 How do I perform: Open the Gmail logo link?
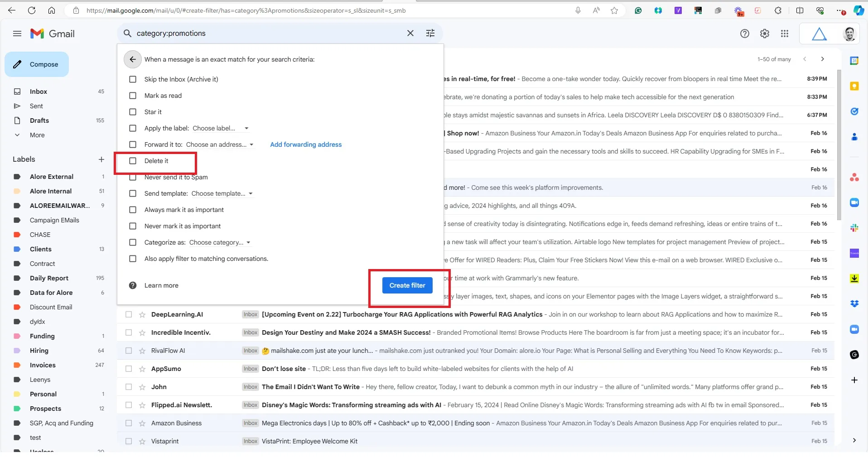click(53, 34)
